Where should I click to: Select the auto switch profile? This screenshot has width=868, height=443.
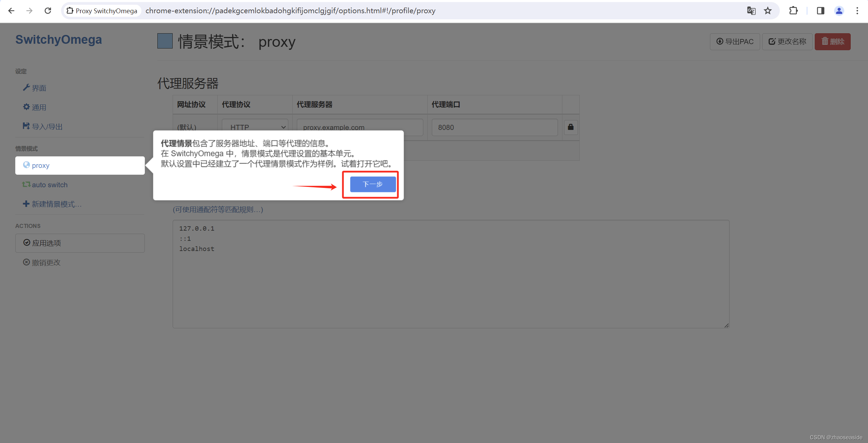tap(45, 185)
